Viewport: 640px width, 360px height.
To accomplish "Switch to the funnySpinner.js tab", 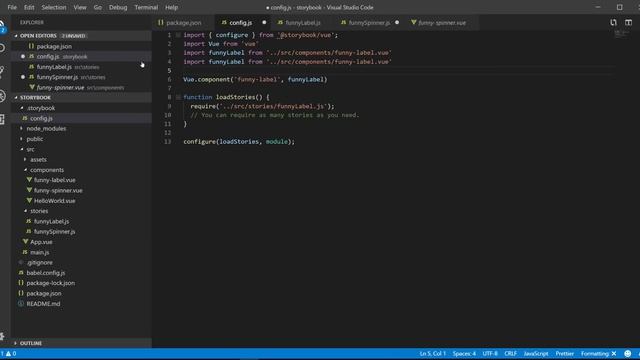I will click(x=369, y=23).
